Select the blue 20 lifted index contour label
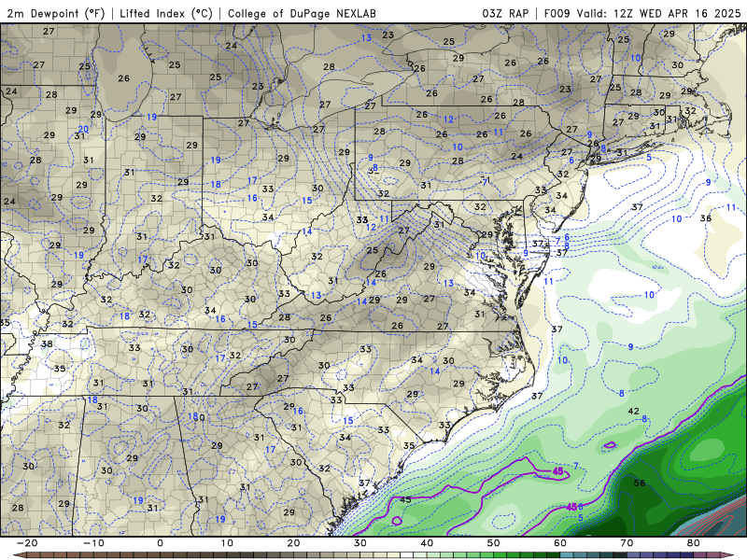This screenshot has width=747, height=560. pos(83,129)
